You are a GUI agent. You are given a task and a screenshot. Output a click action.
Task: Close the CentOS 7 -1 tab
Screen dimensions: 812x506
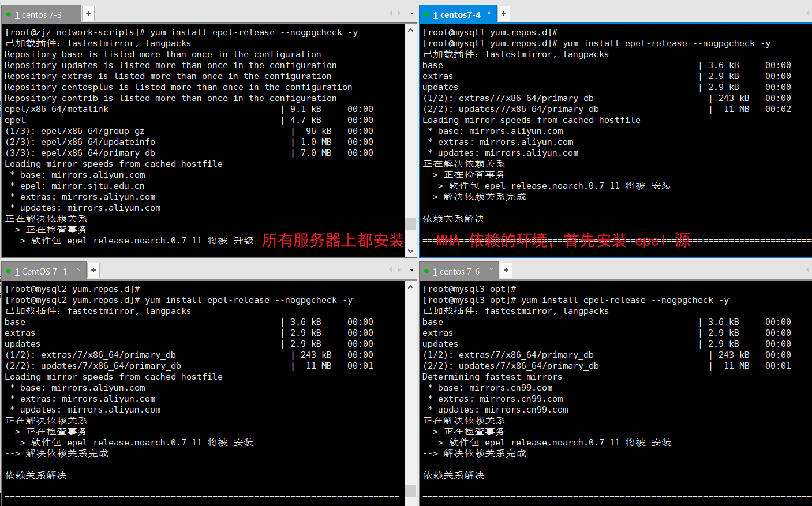[x=78, y=269]
